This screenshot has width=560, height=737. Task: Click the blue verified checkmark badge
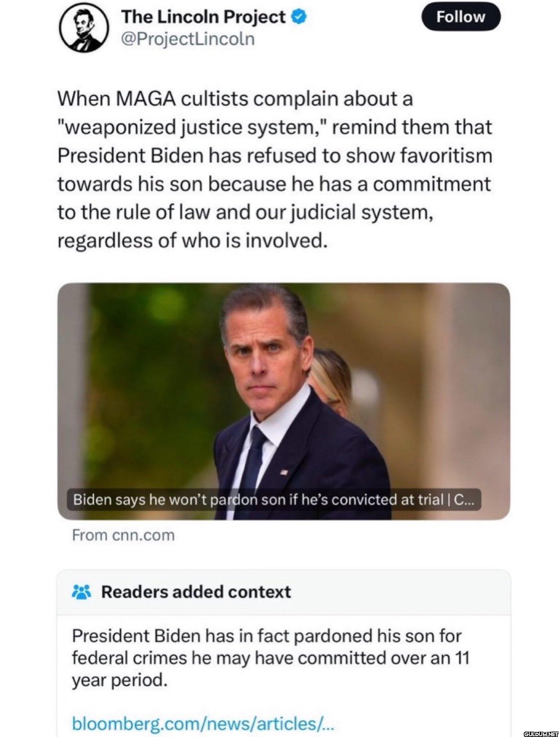coord(299,17)
